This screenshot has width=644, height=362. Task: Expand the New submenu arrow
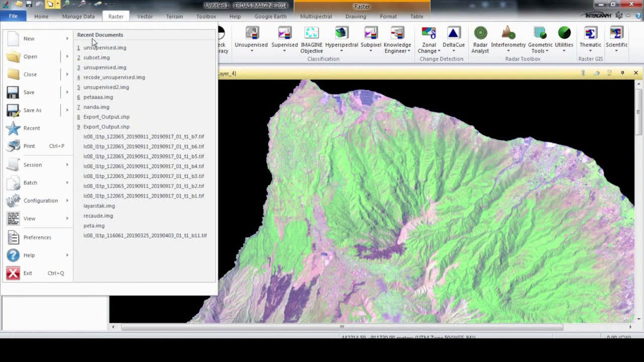[x=67, y=39]
